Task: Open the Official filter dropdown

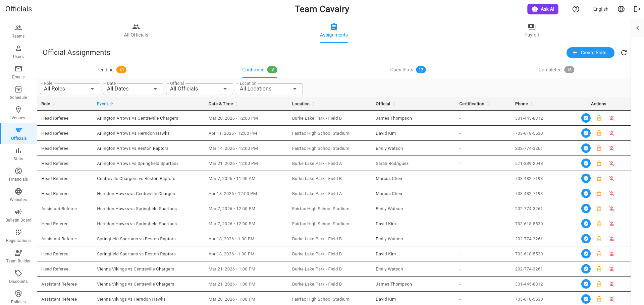Action: tap(200, 89)
